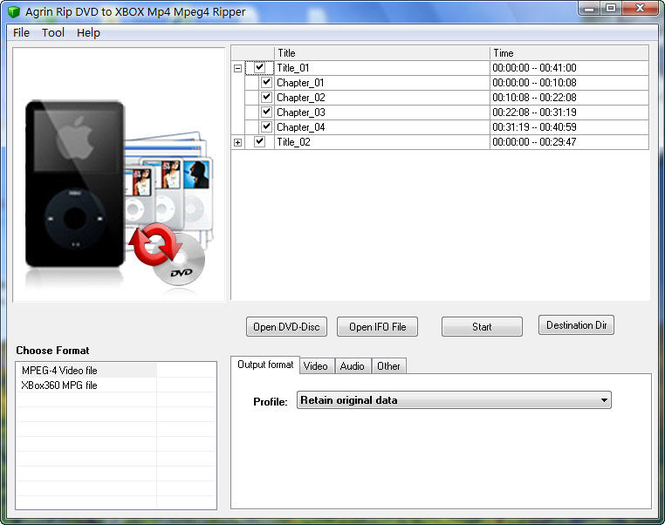Click the Open IFO File button

tap(377, 327)
